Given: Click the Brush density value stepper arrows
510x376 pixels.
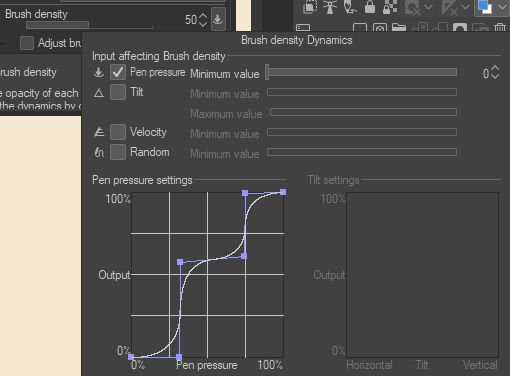Looking at the screenshot, I should [203, 20].
